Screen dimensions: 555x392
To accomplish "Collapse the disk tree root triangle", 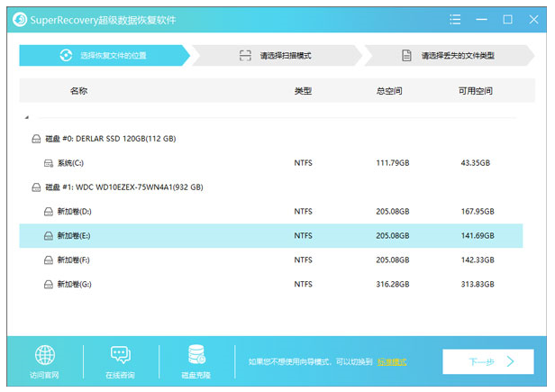I will (27, 117).
